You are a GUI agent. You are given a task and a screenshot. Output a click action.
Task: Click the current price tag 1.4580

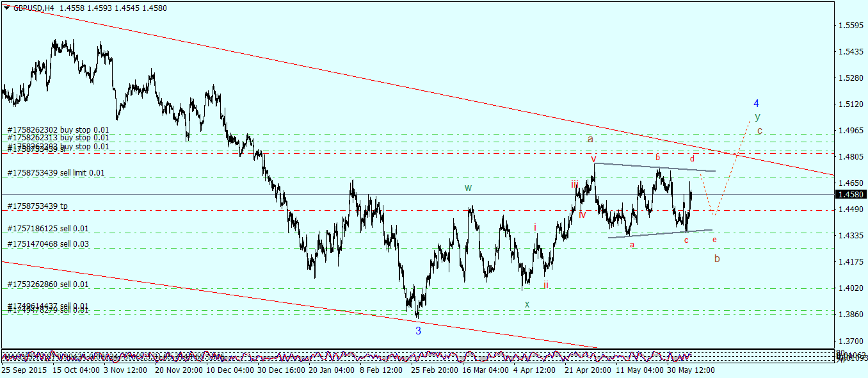tap(851, 194)
